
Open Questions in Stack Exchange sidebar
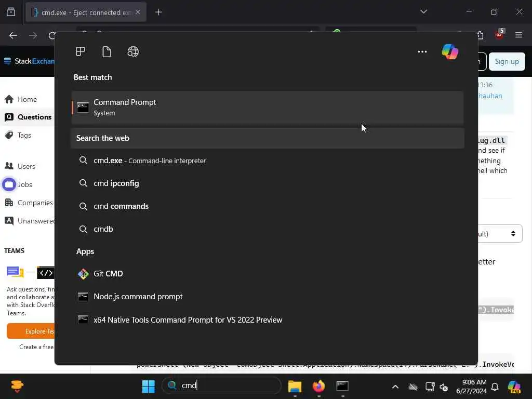28,117
